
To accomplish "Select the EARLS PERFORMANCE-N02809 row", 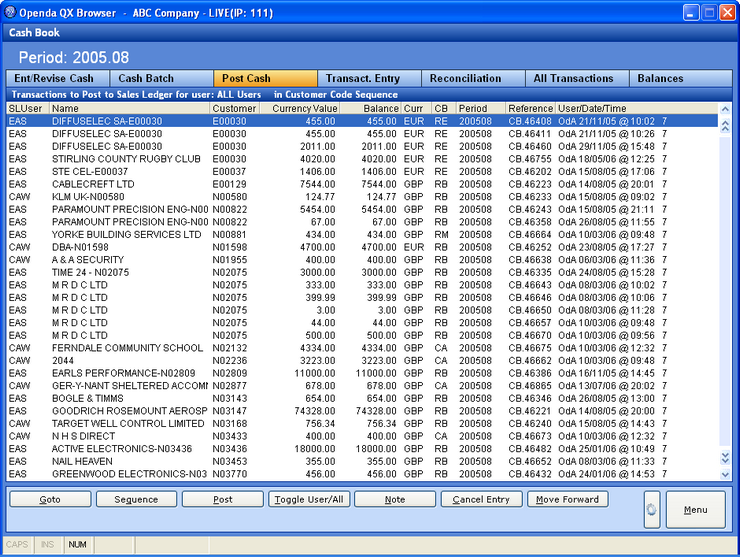I will [362, 373].
